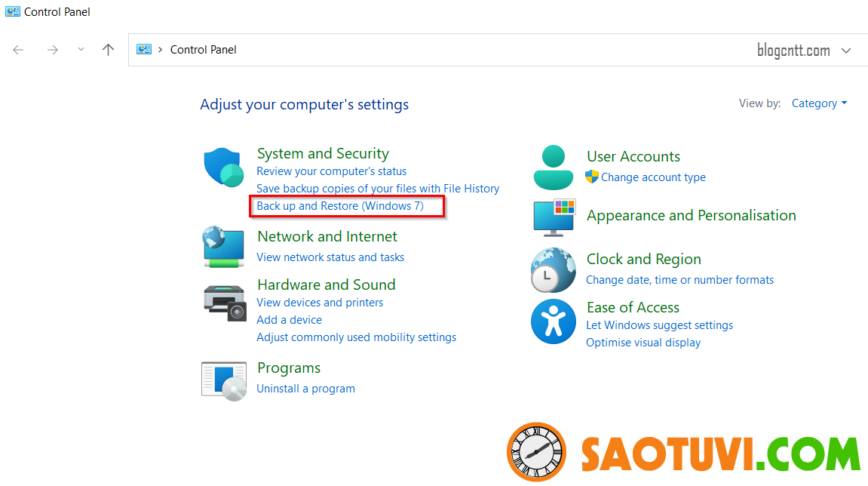868x486 pixels.
Task: Select the Control Panel breadcrumb in the address bar
Action: click(x=203, y=50)
